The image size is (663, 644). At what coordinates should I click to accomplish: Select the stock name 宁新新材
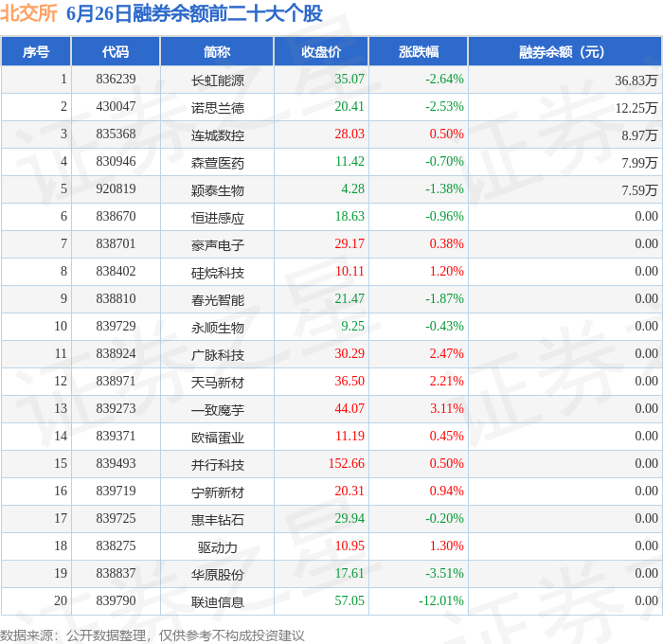pos(217,492)
